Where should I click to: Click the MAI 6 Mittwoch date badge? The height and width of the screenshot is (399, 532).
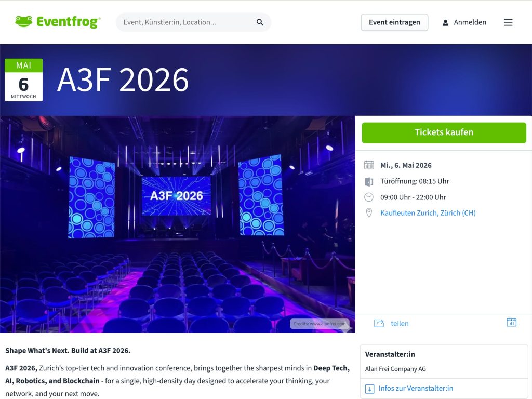click(23, 79)
